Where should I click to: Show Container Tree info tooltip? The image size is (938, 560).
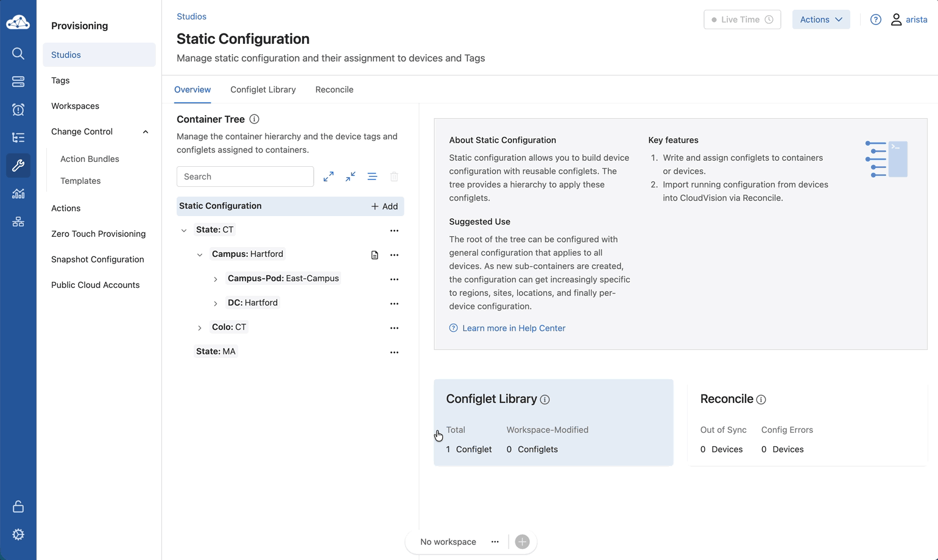[x=255, y=119]
